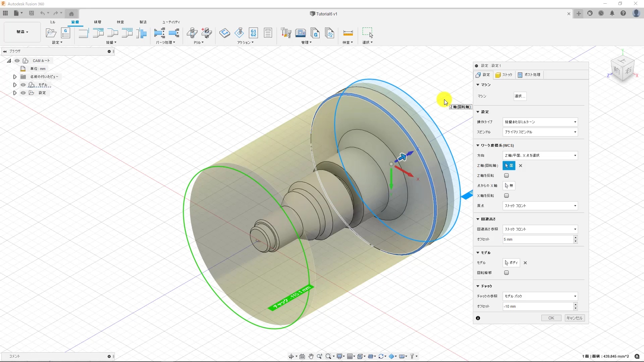
Task: Select the Tool Library icon
Action: [x=286, y=33]
